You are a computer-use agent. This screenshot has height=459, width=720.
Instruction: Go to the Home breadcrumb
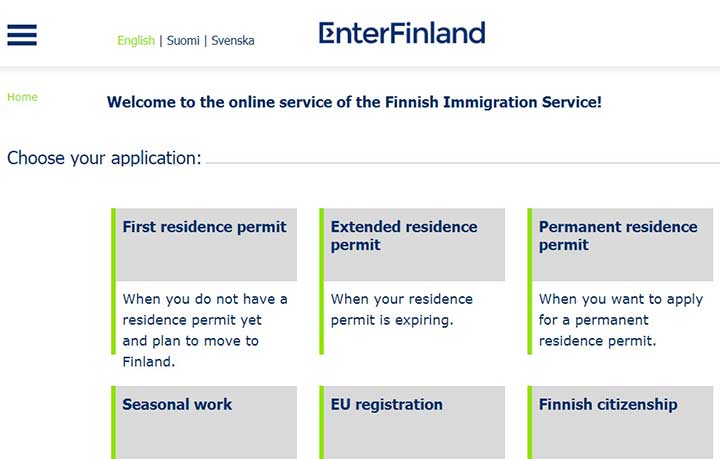(22, 97)
